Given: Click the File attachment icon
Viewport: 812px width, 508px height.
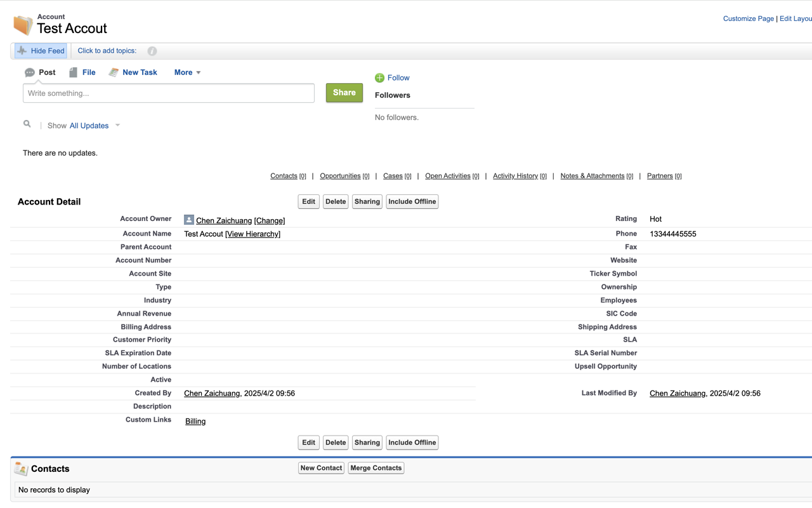Looking at the screenshot, I should 72,72.
